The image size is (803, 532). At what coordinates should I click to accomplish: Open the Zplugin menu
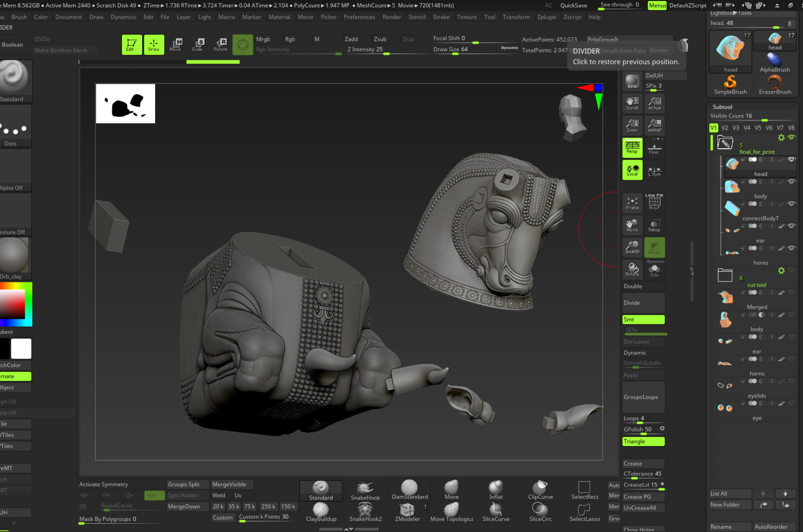pyautogui.click(x=546, y=17)
